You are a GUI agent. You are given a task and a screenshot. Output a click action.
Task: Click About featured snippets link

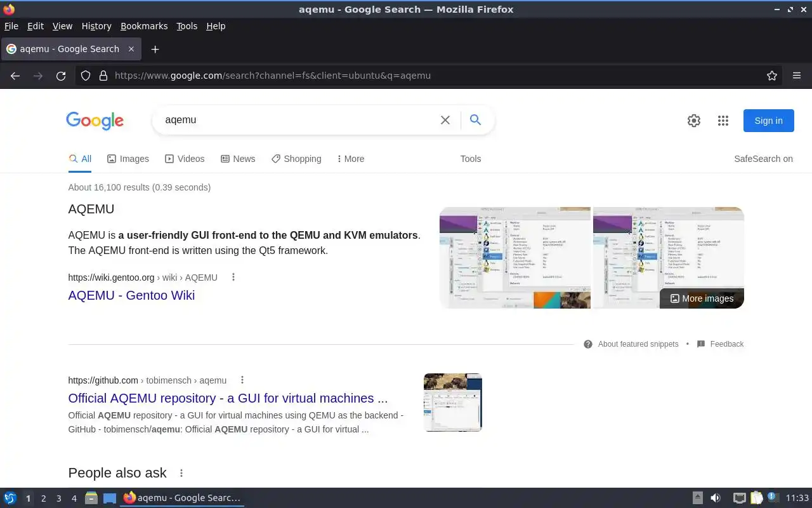pyautogui.click(x=638, y=344)
